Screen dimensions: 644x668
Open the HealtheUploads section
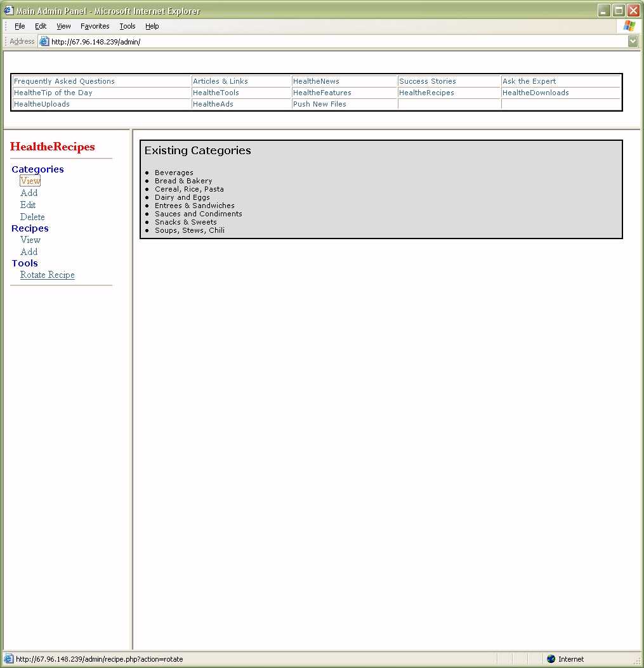click(x=42, y=104)
